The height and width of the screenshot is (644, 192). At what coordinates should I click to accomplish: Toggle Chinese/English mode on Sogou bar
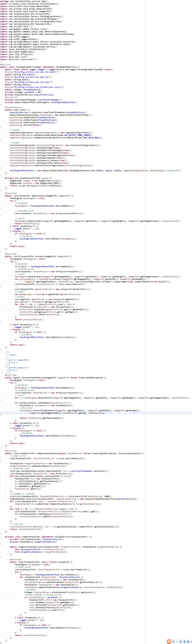tap(174, 642)
